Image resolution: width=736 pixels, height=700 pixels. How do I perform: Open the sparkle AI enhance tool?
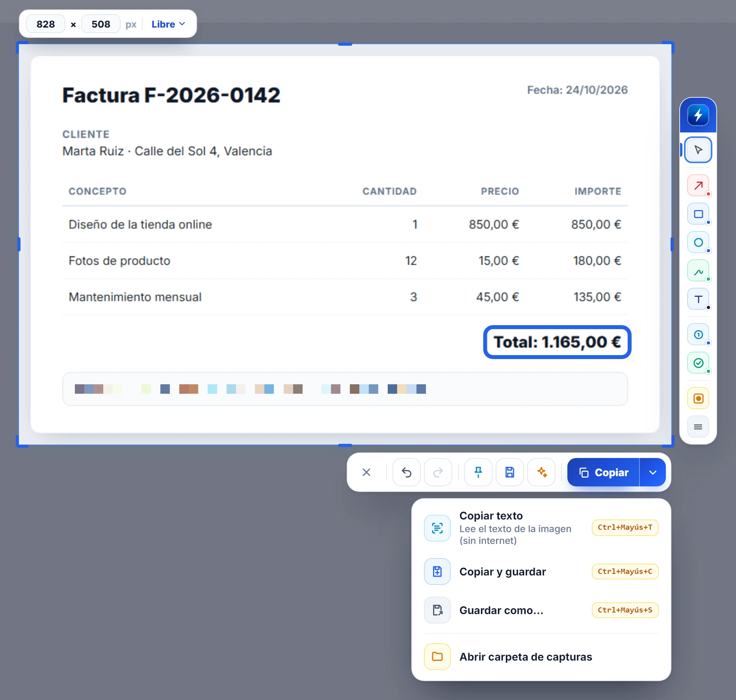(542, 472)
